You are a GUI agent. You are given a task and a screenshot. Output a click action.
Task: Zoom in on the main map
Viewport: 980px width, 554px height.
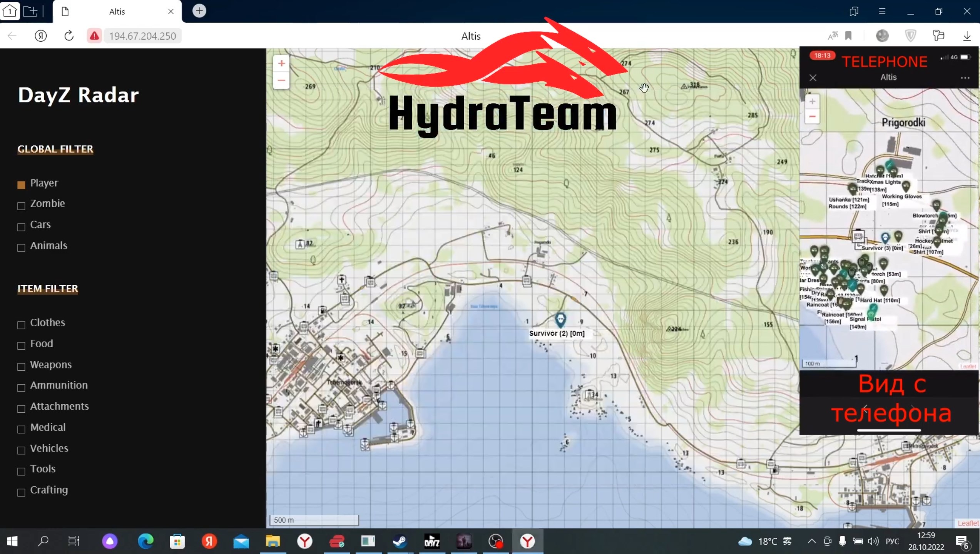(x=281, y=64)
